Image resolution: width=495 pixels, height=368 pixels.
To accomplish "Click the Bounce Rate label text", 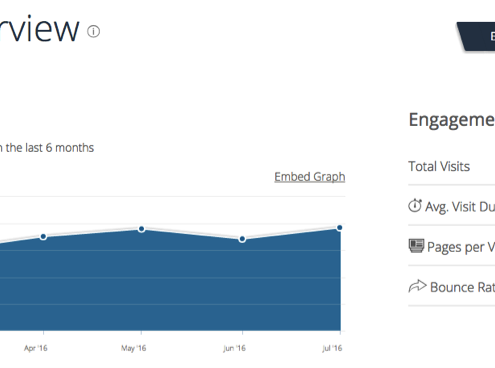I will pyautogui.click(x=462, y=287).
